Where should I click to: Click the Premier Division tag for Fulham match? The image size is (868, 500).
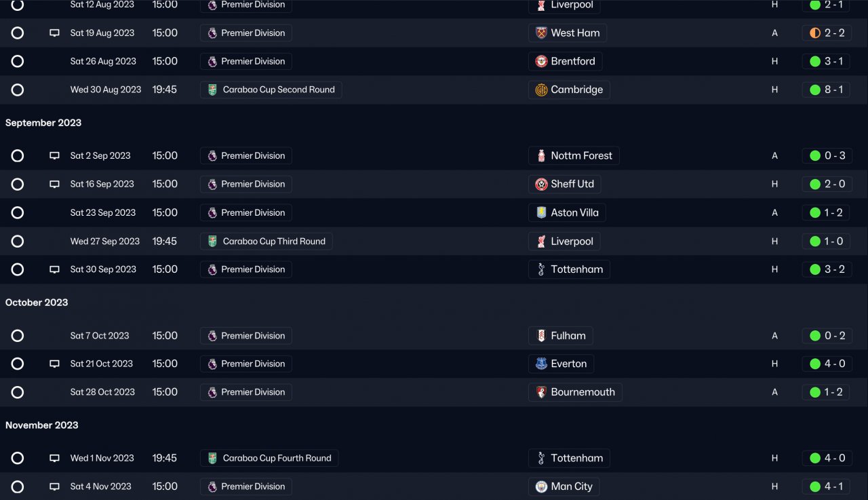tap(245, 336)
